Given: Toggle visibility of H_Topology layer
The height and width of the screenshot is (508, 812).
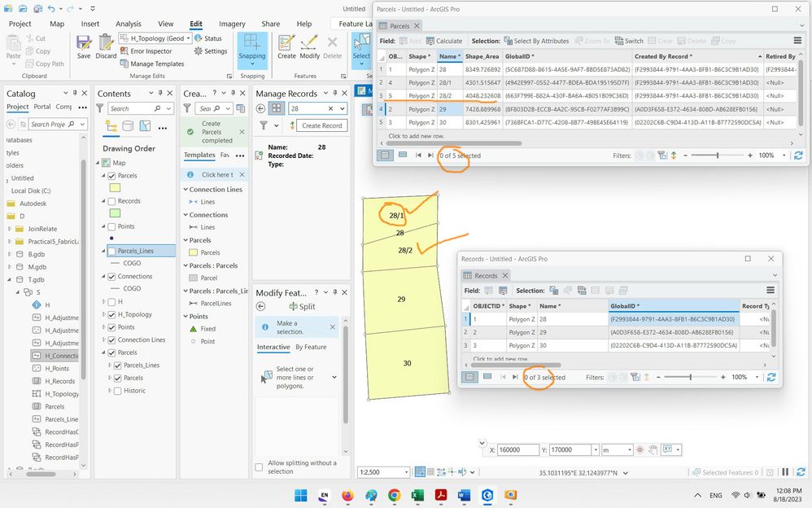Looking at the screenshot, I should 111,314.
